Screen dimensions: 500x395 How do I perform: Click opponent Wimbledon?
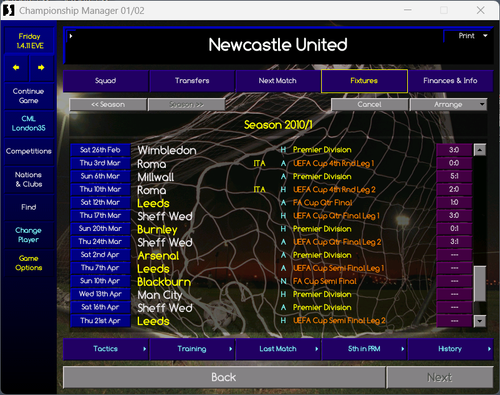167,150
